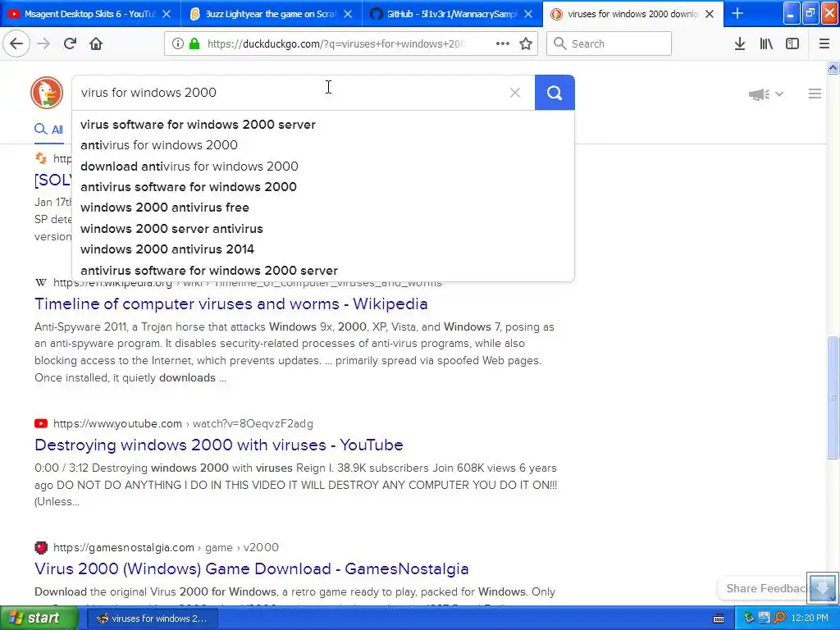
Task: Choose suggestion windows 2000 antivirus free
Action: tap(323, 208)
